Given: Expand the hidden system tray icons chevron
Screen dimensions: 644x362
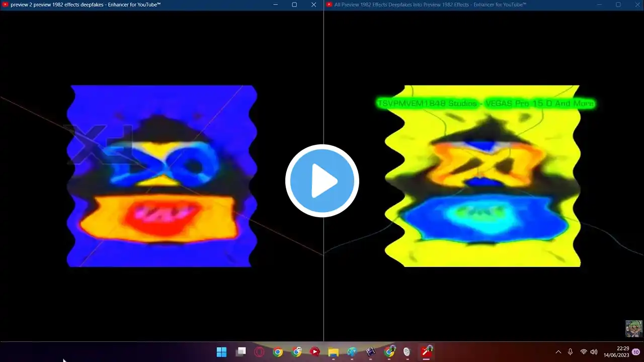Looking at the screenshot, I should (x=558, y=352).
